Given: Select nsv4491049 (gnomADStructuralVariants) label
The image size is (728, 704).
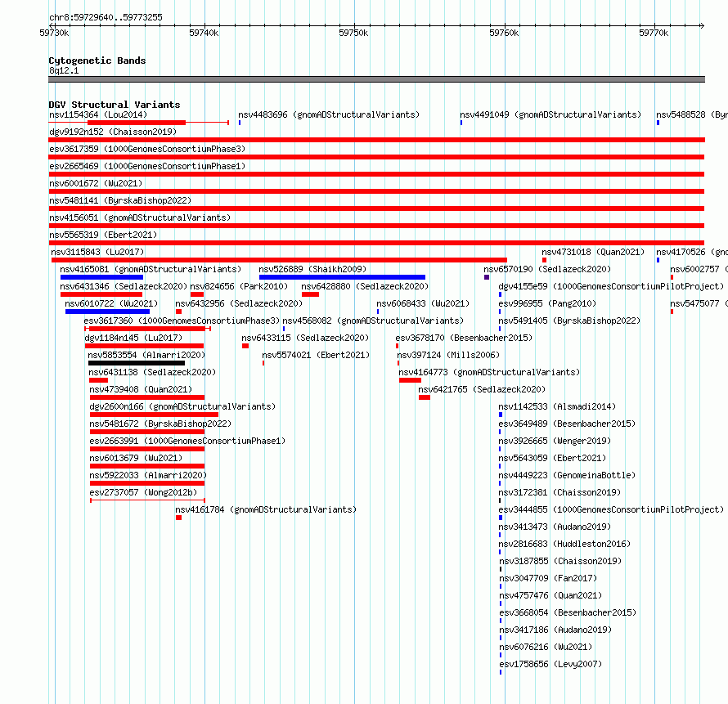Looking at the screenshot, I should click(x=550, y=114).
